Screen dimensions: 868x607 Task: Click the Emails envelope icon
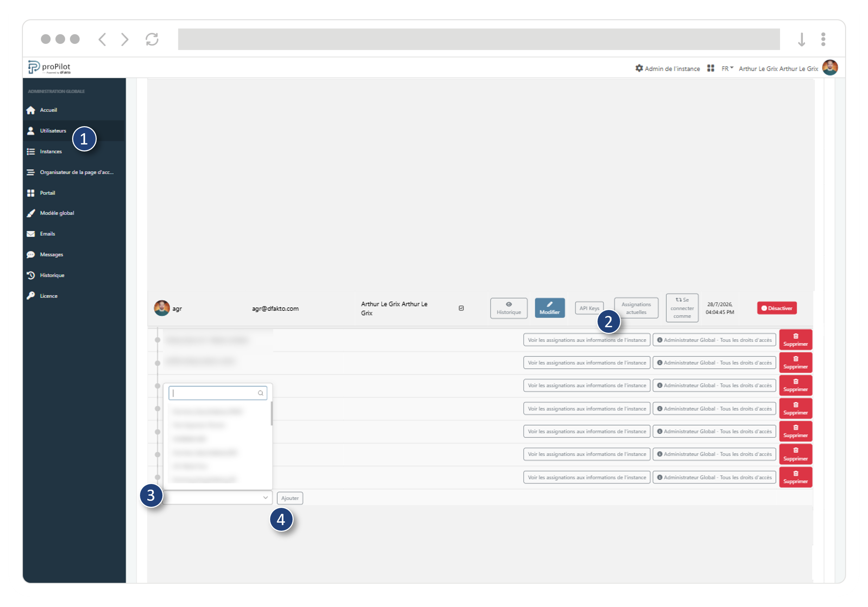point(31,234)
